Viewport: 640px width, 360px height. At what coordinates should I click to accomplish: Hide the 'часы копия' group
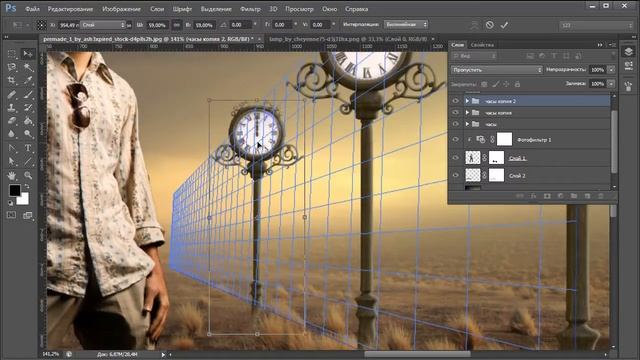456,112
